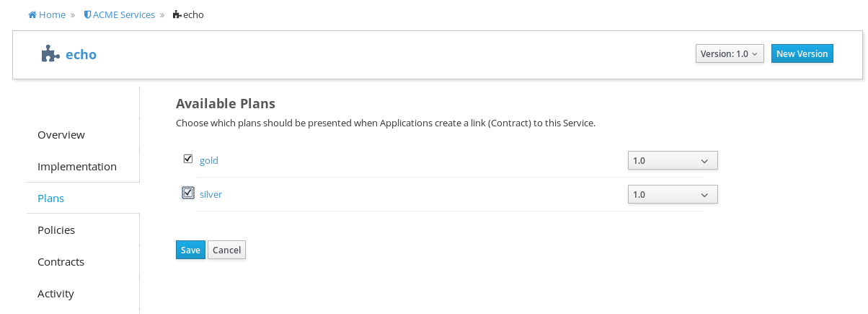Expand the gold plan version dropdown

[673, 160]
